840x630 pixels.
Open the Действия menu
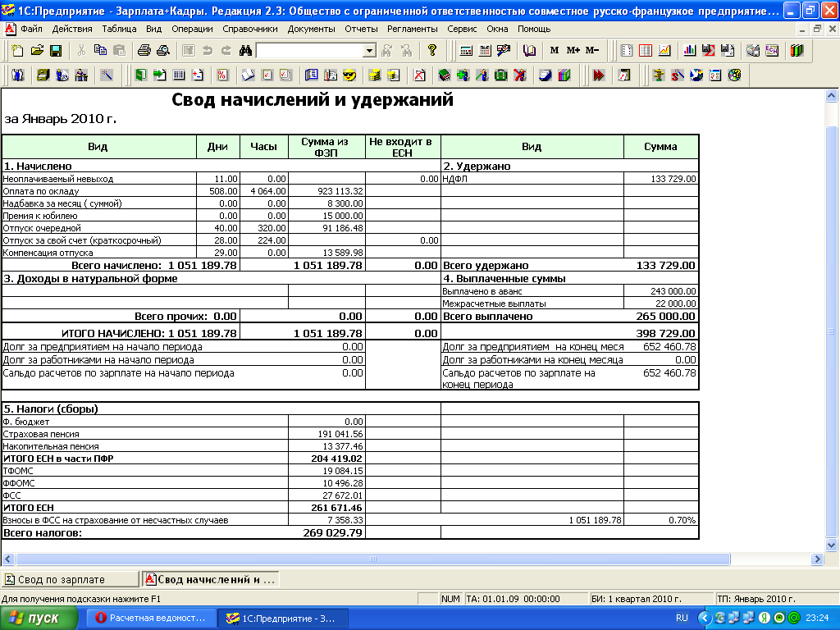pos(72,29)
